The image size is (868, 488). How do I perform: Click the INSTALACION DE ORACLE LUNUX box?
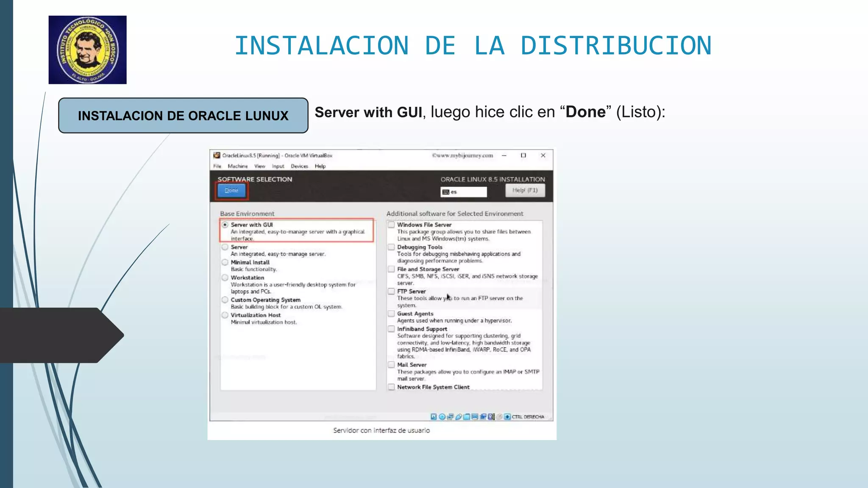tap(183, 116)
